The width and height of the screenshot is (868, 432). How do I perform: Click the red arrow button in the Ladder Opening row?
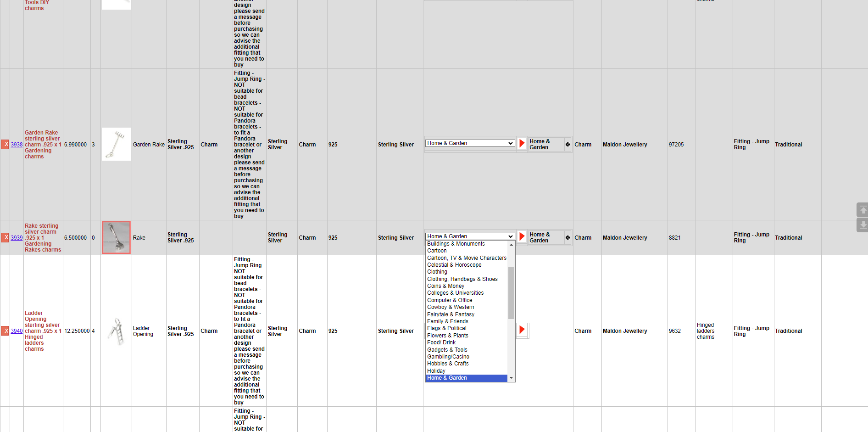coord(522,330)
